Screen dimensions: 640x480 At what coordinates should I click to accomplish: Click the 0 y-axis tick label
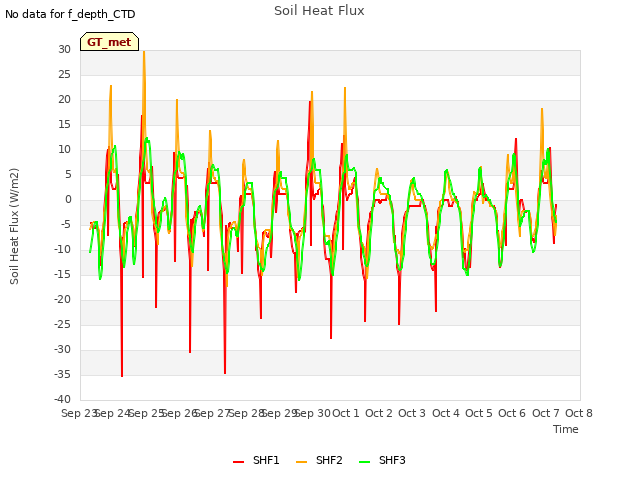pos(68,200)
